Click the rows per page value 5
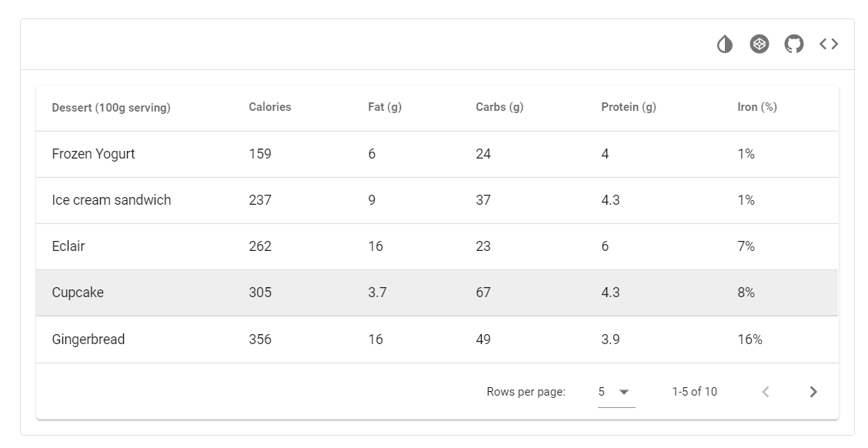The image size is (868, 448). pyautogui.click(x=602, y=392)
